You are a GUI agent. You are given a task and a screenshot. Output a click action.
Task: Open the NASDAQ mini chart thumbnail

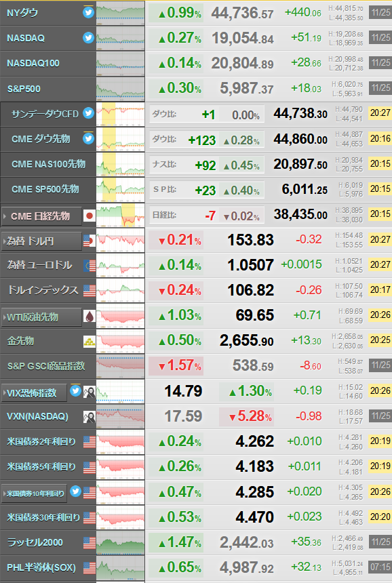[x=121, y=38]
